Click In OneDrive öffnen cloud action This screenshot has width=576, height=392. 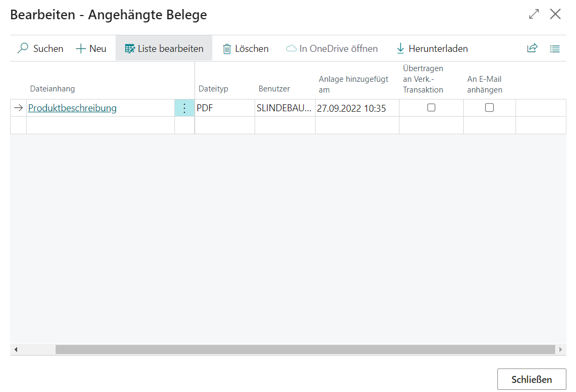point(332,49)
